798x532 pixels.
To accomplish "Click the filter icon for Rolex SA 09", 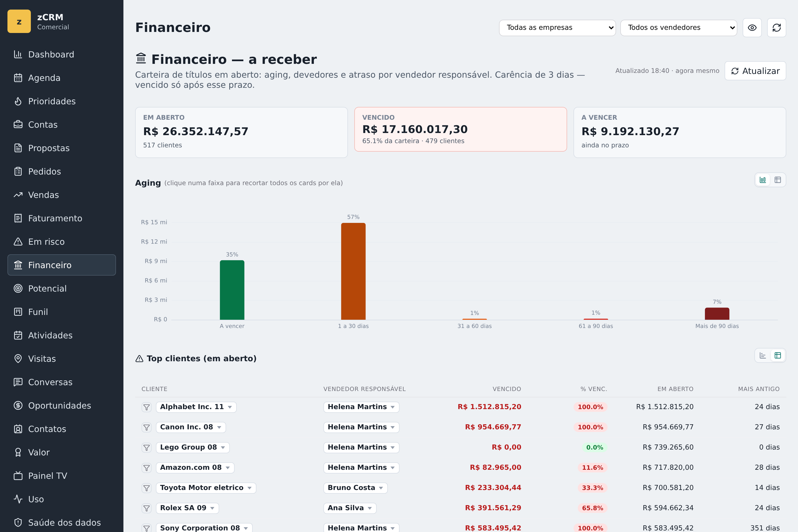I will click(147, 508).
